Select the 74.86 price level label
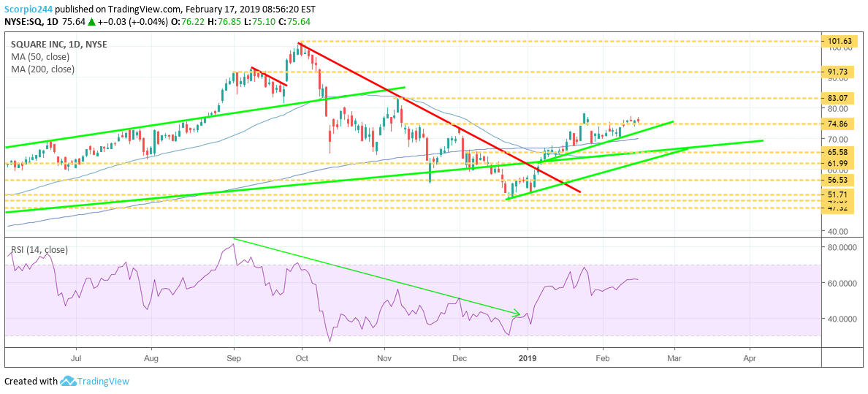This screenshot has width=868, height=394. (x=839, y=124)
